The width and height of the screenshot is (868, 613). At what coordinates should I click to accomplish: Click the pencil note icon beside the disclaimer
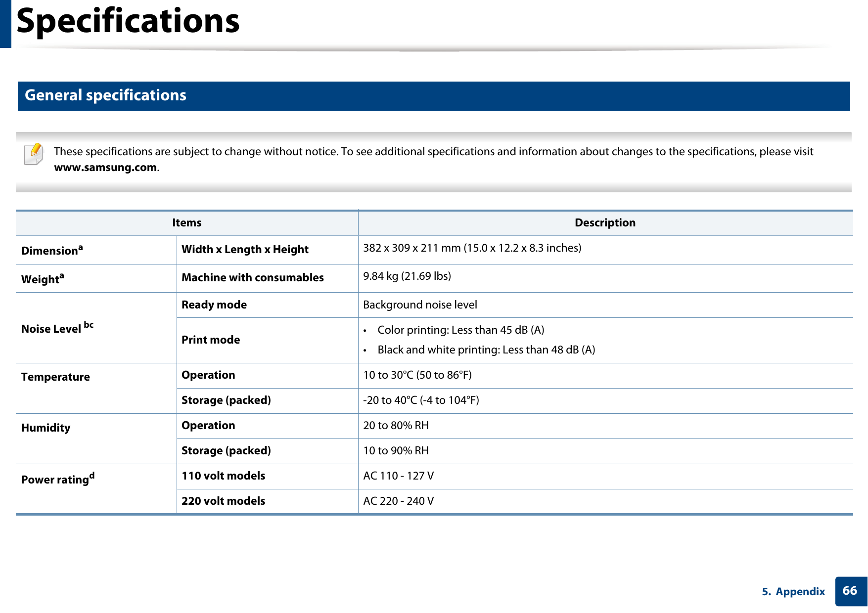tap(33, 155)
